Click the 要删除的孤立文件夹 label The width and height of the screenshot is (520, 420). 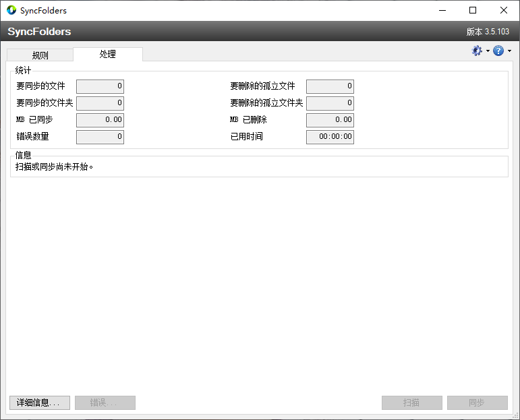266,102
